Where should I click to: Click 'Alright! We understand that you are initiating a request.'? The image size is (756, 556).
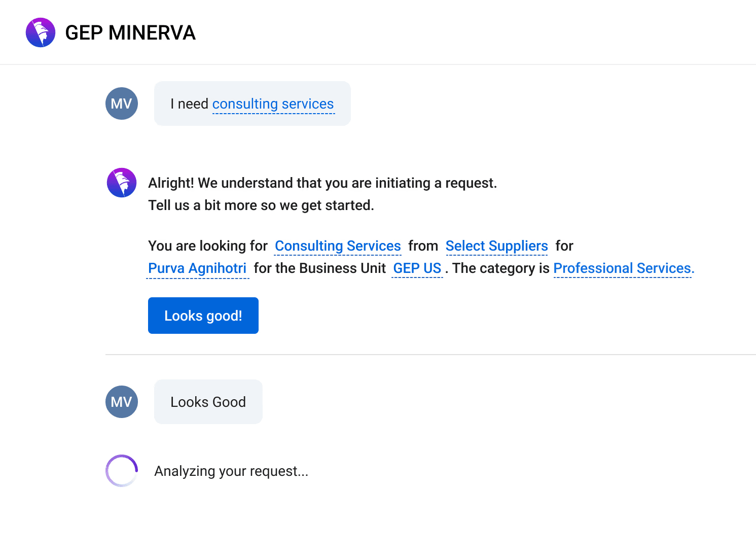(322, 183)
